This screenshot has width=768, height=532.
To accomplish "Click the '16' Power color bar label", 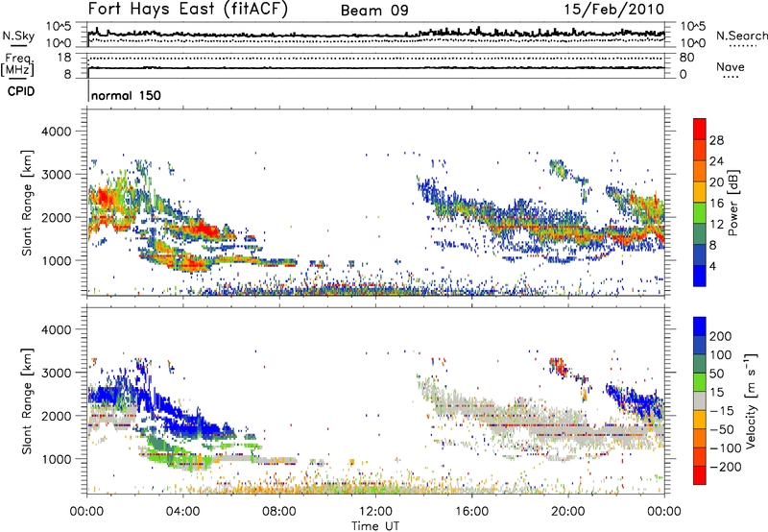I will [716, 204].
